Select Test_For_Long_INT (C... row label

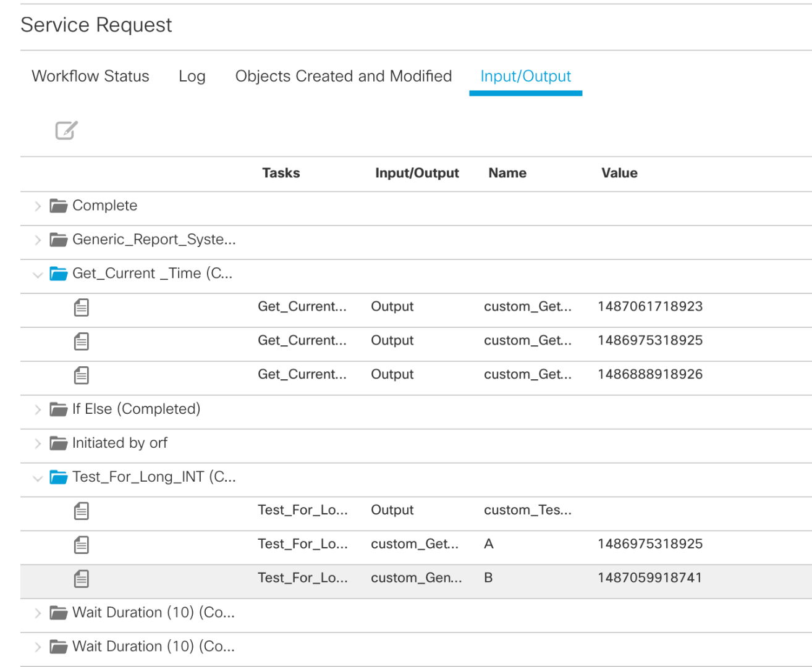click(154, 477)
